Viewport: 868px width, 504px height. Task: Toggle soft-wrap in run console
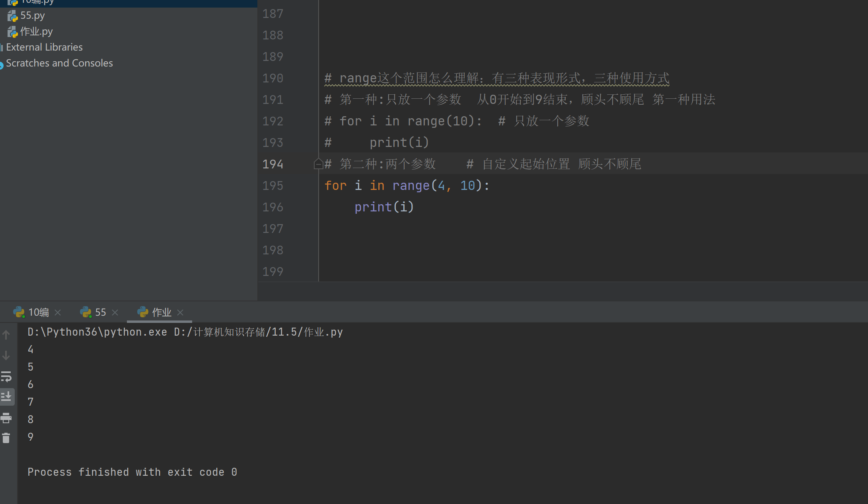click(6, 376)
